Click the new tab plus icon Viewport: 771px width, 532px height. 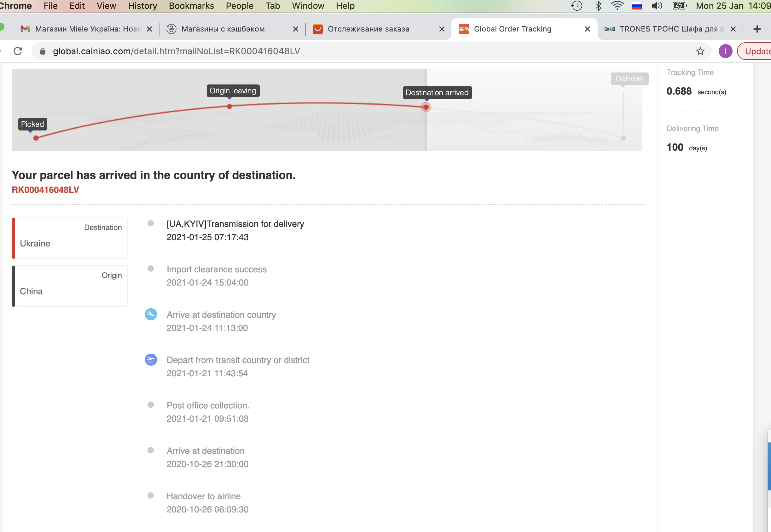757,29
